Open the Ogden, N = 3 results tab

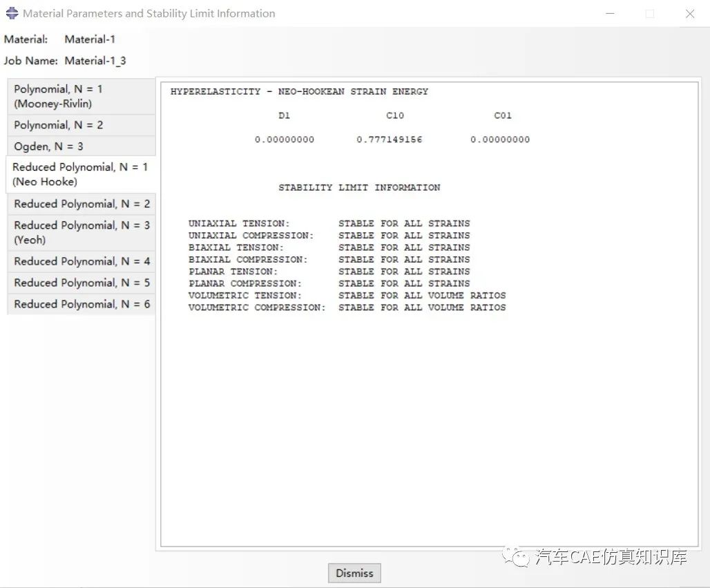(x=81, y=146)
